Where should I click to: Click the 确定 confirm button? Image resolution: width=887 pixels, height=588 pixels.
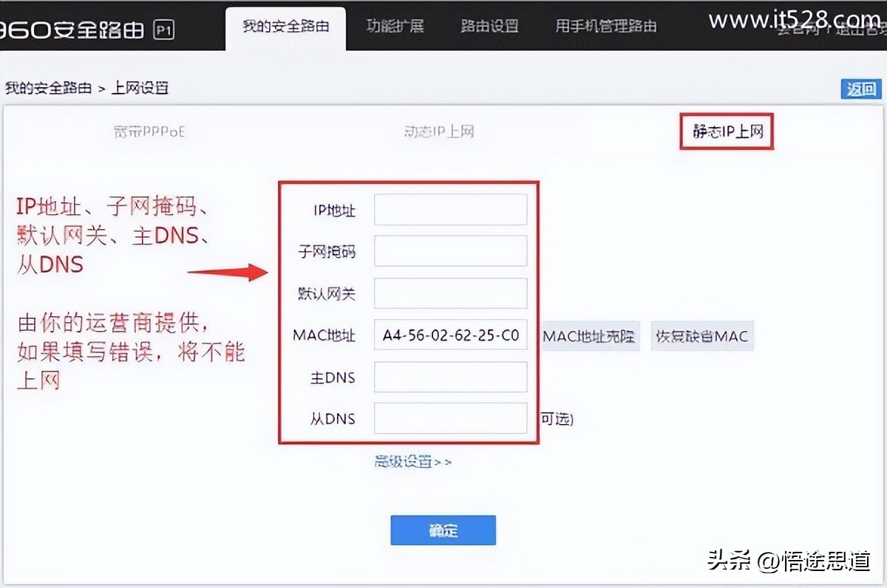[x=443, y=530]
